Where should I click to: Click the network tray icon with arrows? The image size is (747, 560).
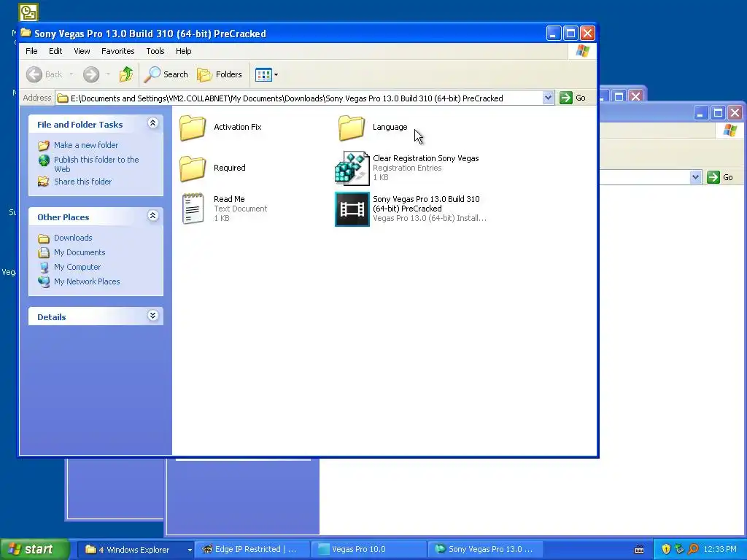(679, 550)
